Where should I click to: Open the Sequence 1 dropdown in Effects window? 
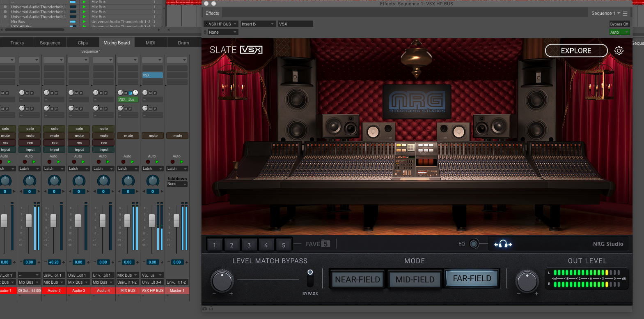(x=605, y=14)
